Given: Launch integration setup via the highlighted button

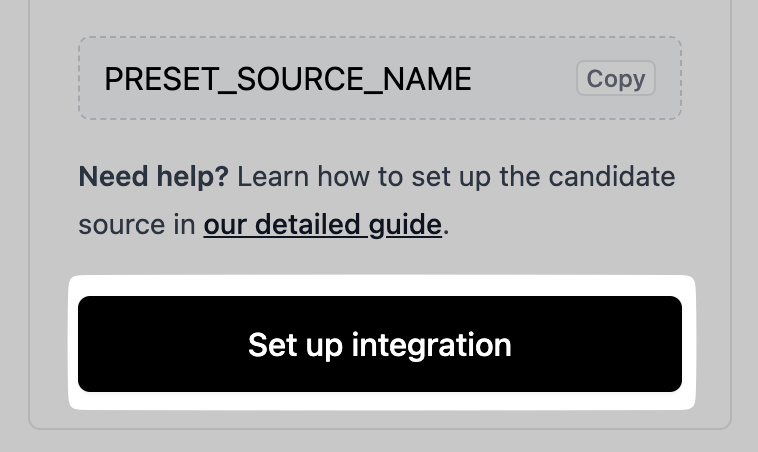Looking at the screenshot, I should (x=380, y=344).
